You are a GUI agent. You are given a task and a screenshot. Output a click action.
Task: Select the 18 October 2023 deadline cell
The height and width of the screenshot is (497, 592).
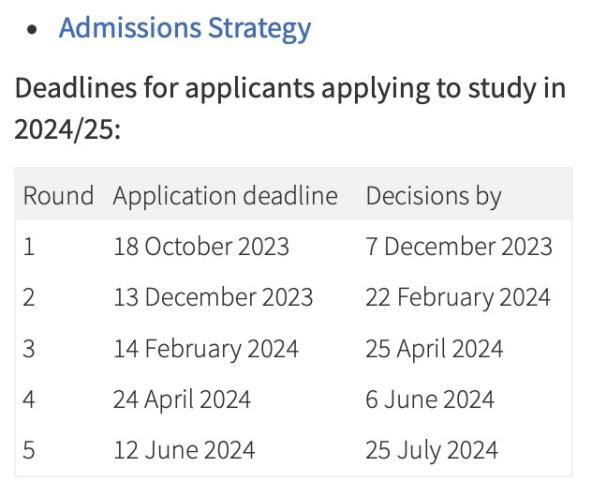(x=201, y=247)
